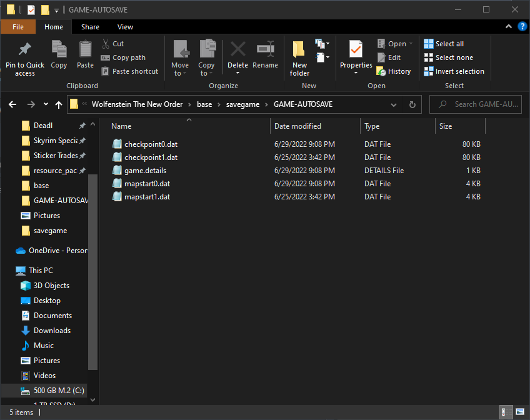Click the savegame breadcrumb in address bar
This screenshot has height=420, width=530.
click(242, 104)
